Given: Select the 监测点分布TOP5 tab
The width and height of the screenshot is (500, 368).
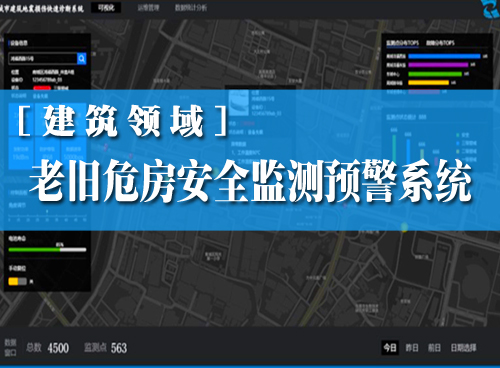Looking at the screenshot, I should tap(402, 43).
